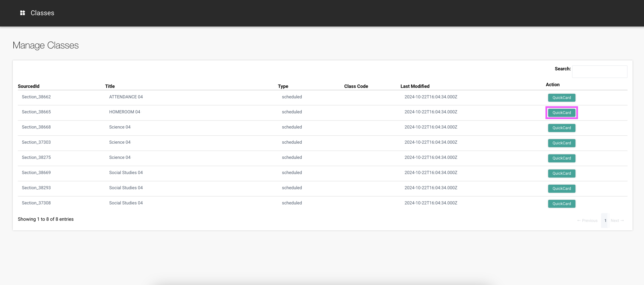This screenshot has height=285, width=644.
Task: Open QuickCard for Section_38293
Action: [x=561, y=189]
